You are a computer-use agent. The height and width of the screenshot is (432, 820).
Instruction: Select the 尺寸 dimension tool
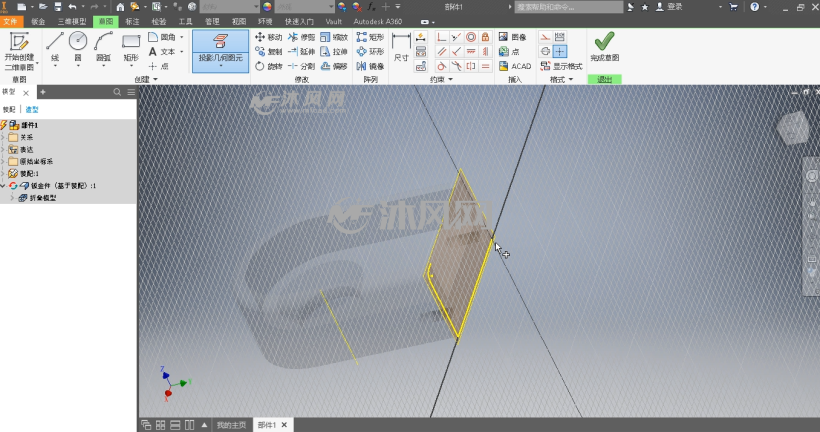point(401,48)
